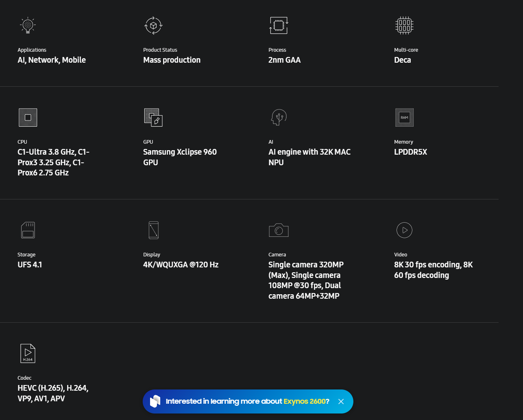This screenshot has height=420, width=523.
Task: Open the Exynos 2600 highlighted link
Action: pyautogui.click(x=304, y=402)
